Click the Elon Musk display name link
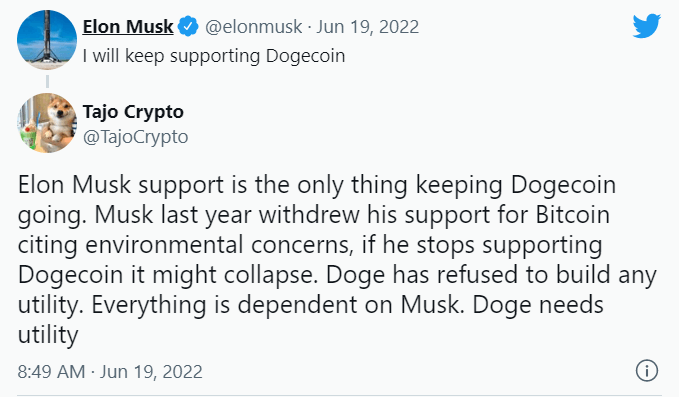 [128, 26]
